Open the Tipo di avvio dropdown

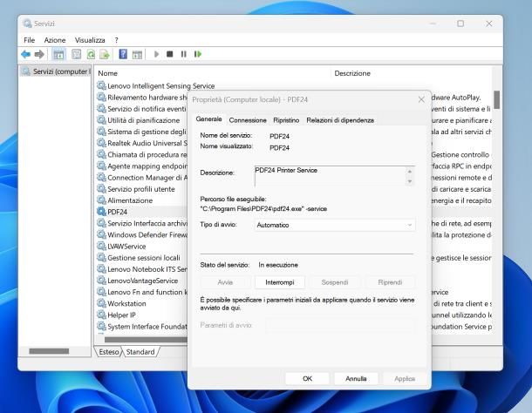[335, 225]
